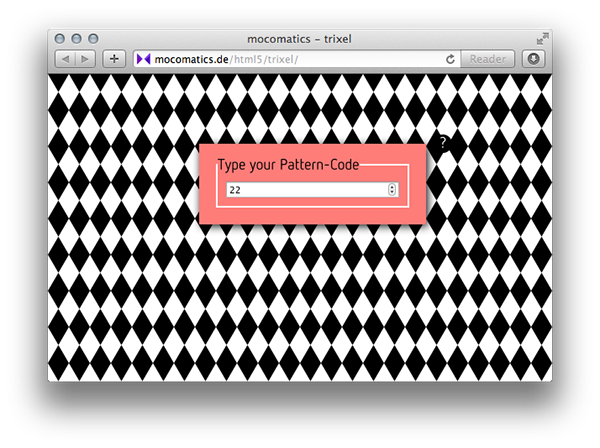Enter full screen with the corner arrows icon

pyautogui.click(x=542, y=38)
